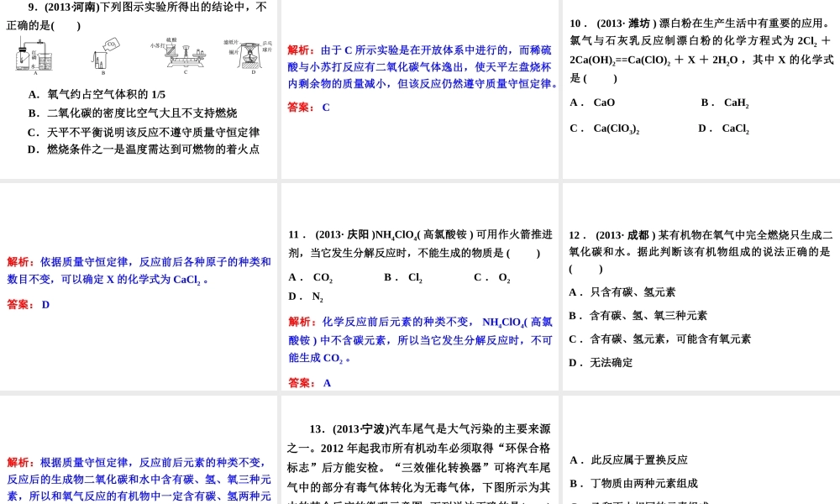Screen dimensions: 840x504
Task: Click question 12 heading '(2013·成都)'
Action: 625,235
